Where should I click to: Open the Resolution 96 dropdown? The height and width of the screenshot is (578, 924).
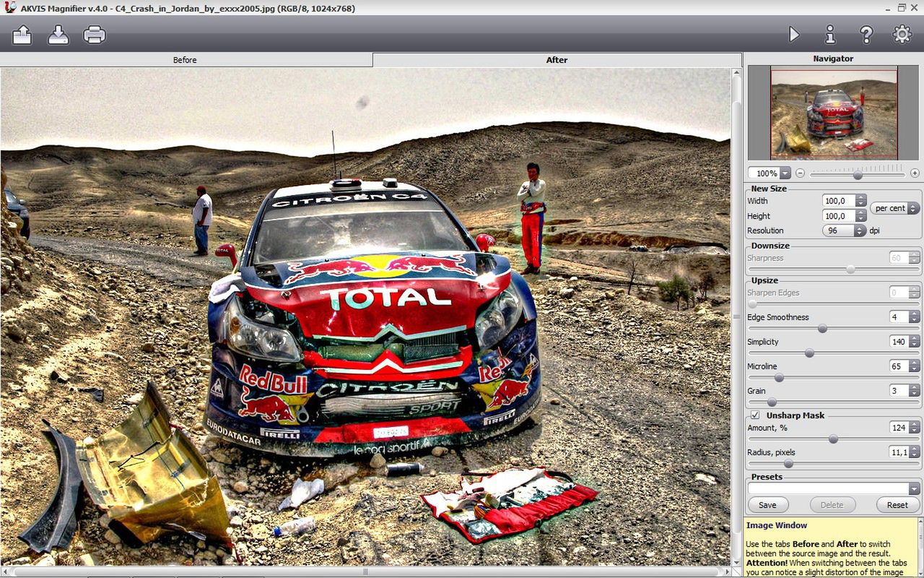click(x=844, y=230)
